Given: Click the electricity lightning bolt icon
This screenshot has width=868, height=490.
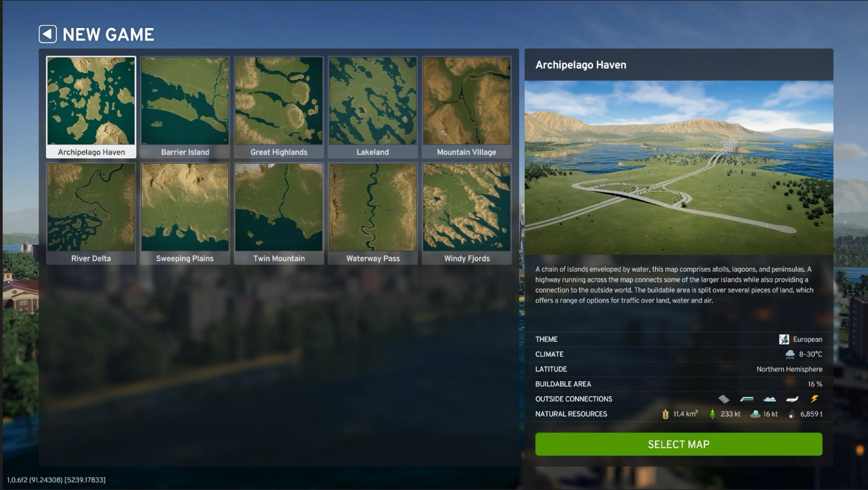Looking at the screenshot, I should (x=814, y=399).
